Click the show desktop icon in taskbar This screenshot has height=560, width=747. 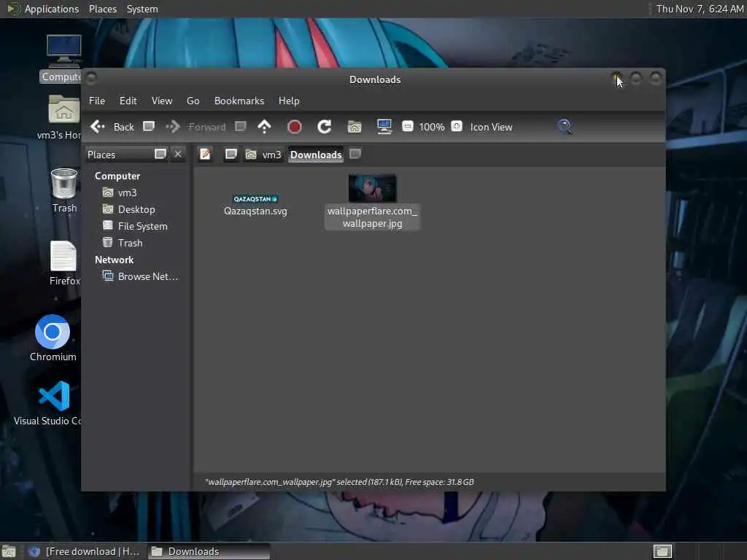tap(9, 551)
